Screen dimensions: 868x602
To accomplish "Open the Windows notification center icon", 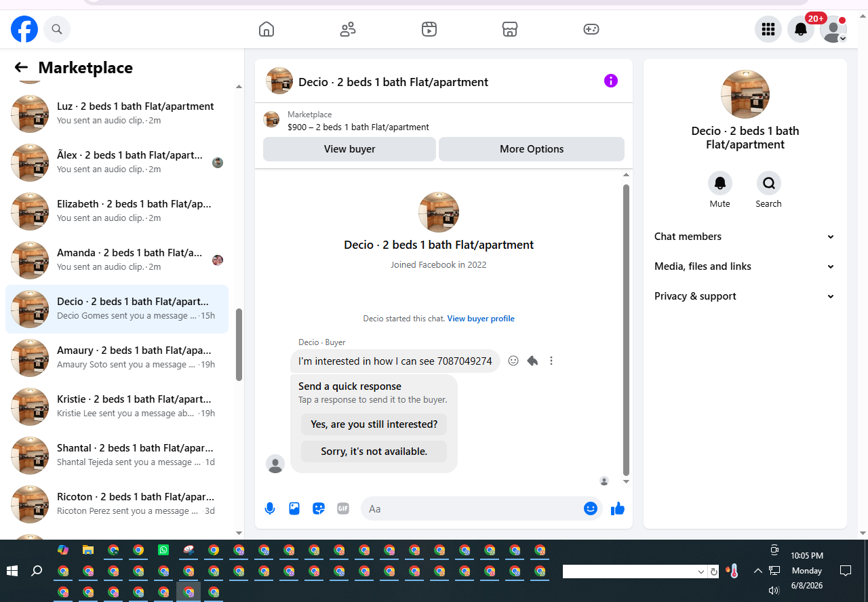I will (x=846, y=571).
